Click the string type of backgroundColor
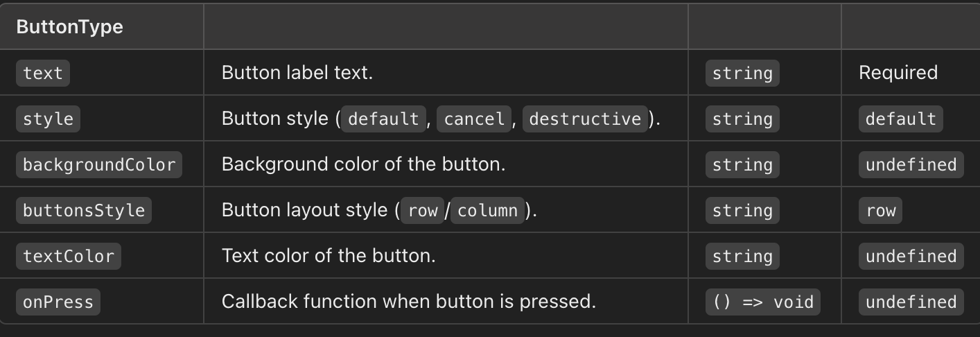The height and width of the screenshot is (337, 980). [x=742, y=164]
